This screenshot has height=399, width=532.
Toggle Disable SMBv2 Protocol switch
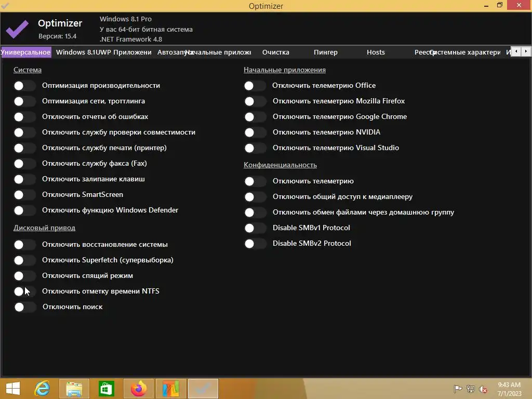255,244
